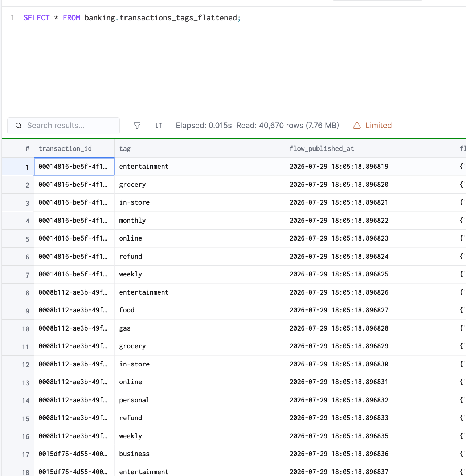
Task: Click timestamp ending 896820 in row 2
Action: coord(339,185)
